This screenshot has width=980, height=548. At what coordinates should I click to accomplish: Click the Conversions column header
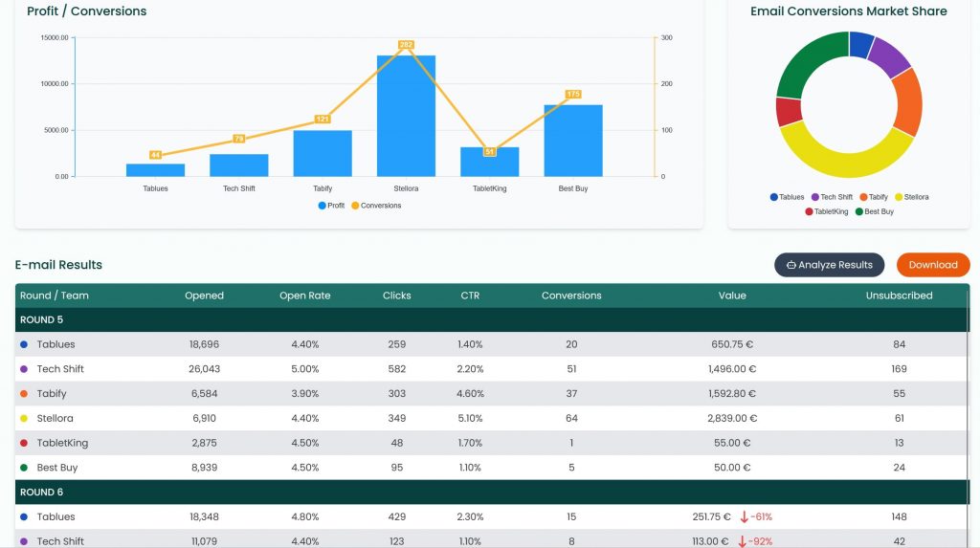(x=571, y=296)
